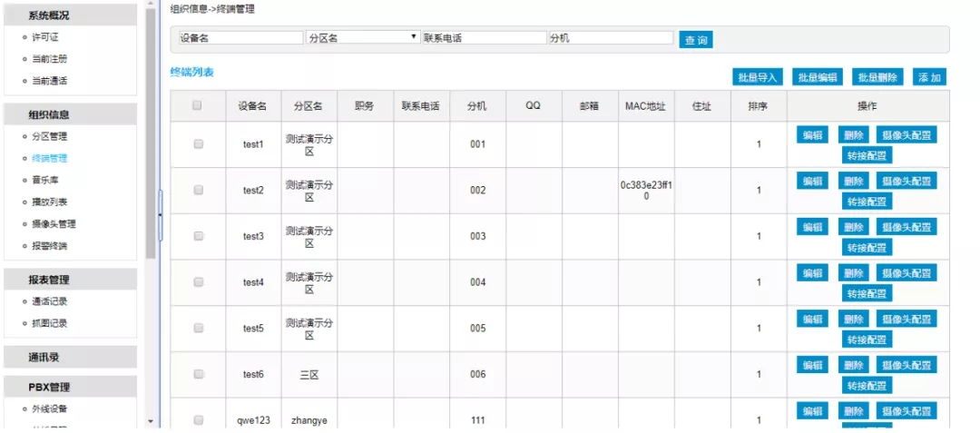Click the PBX管理 section header
This screenshot has width=980, height=433.
(70, 387)
